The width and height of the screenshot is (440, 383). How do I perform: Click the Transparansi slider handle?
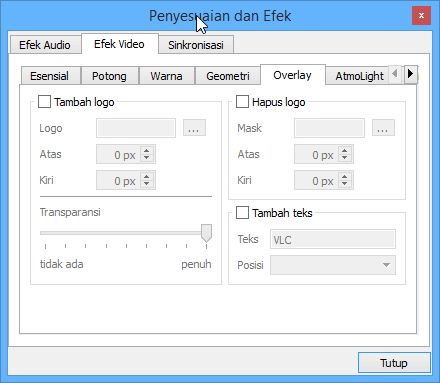(206, 233)
